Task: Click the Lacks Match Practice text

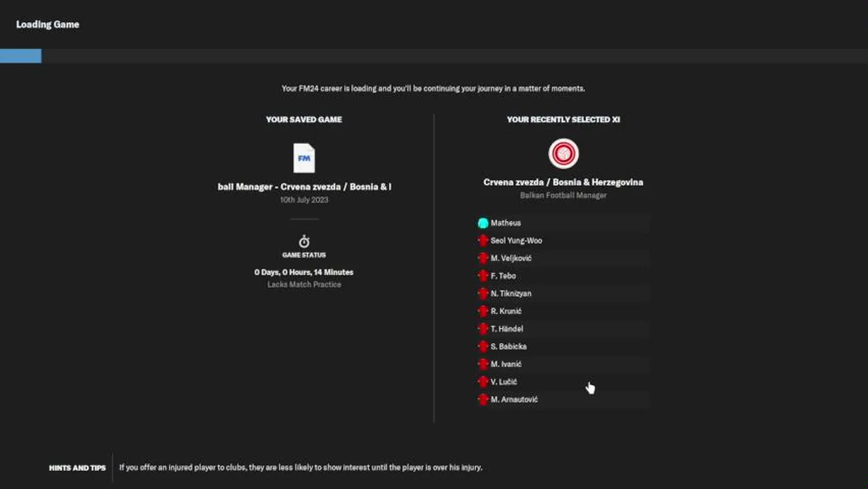Action: tap(304, 285)
